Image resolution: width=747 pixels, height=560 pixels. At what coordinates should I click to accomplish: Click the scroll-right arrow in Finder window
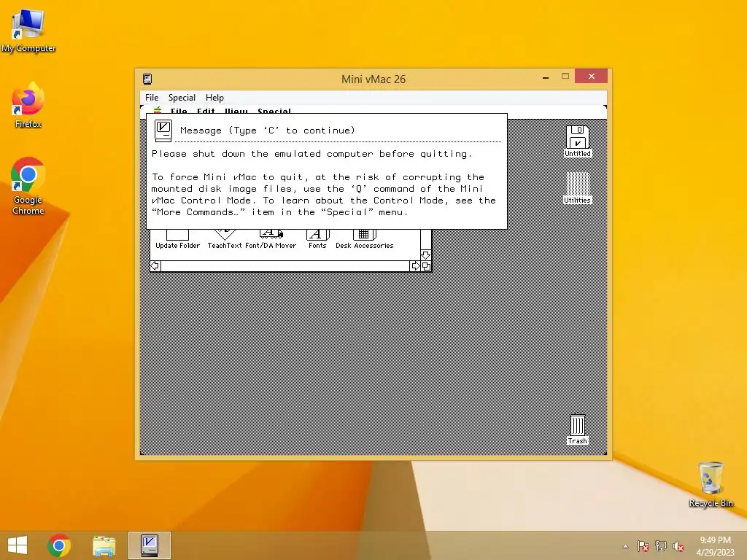point(415,265)
